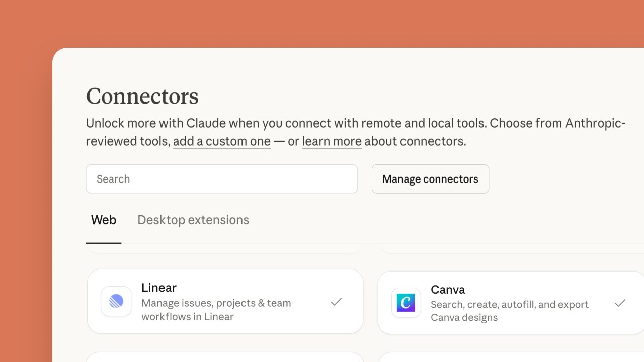This screenshot has height=362, width=644.
Task: Click the Connectors page heading
Action: click(142, 96)
